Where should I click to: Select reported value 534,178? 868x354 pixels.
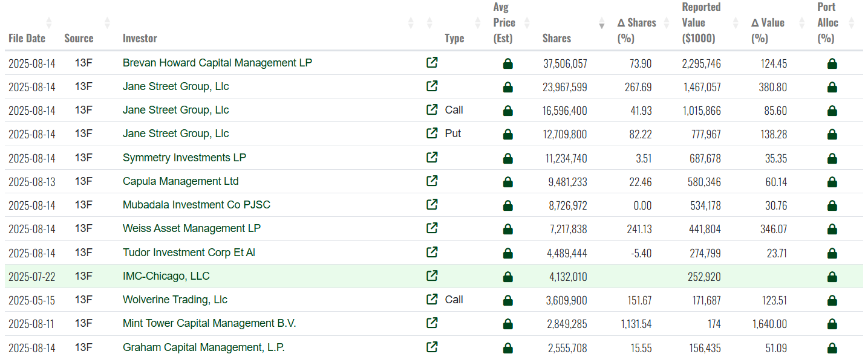click(704, 205)
